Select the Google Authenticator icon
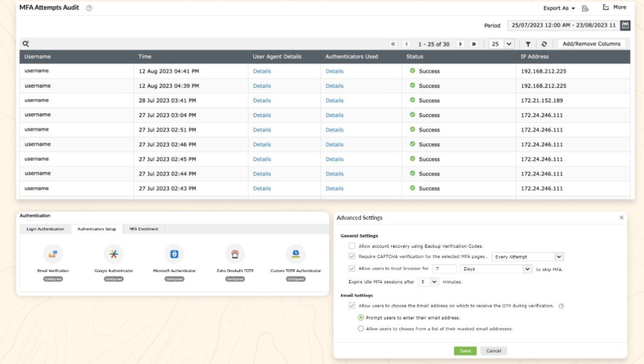 click(114, 254)
